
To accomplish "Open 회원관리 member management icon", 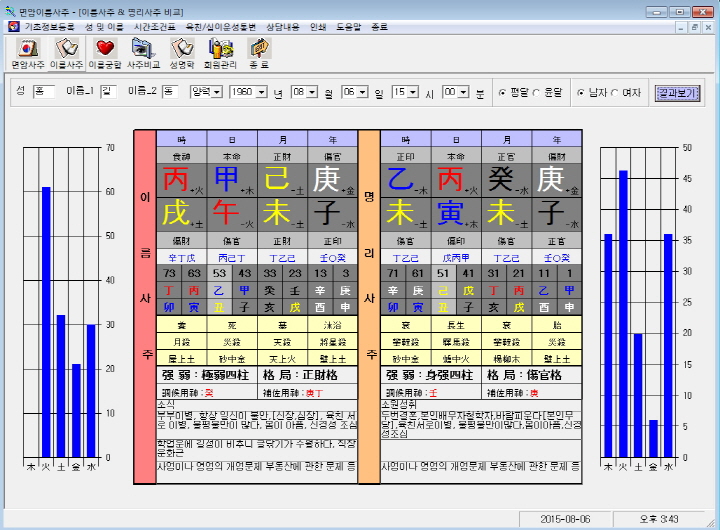I will [220, 53].
